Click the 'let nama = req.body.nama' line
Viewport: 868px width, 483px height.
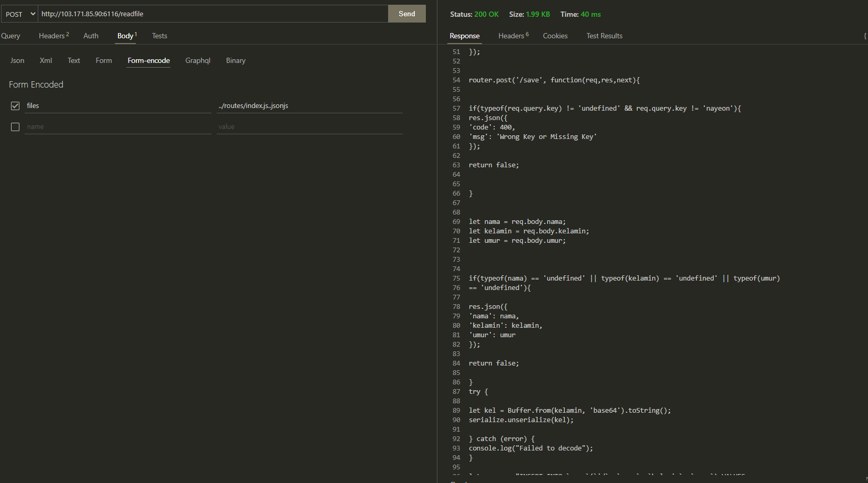517,222
